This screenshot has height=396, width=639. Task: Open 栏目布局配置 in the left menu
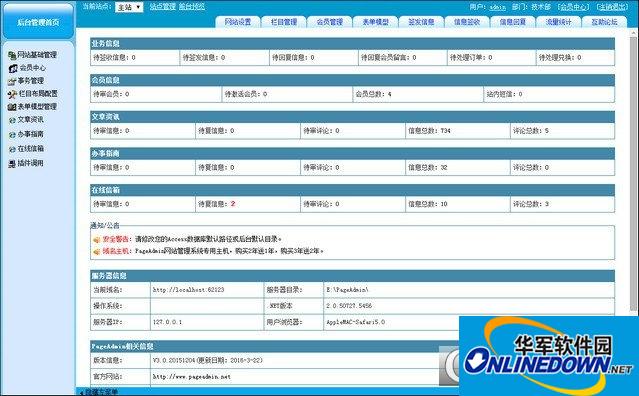pos(37,94)
